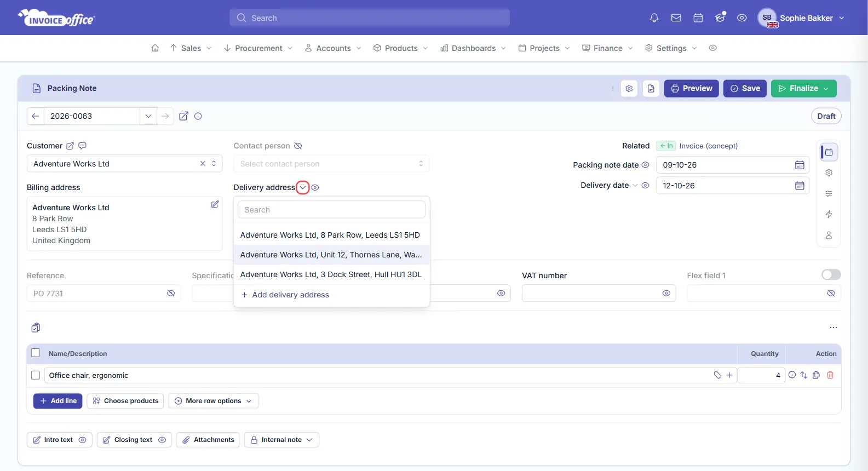Image resolution: width=868 pixels, height=471 pixels.
Task: Open the Delivery date calendar picker
Action: [x=800, y=186]
